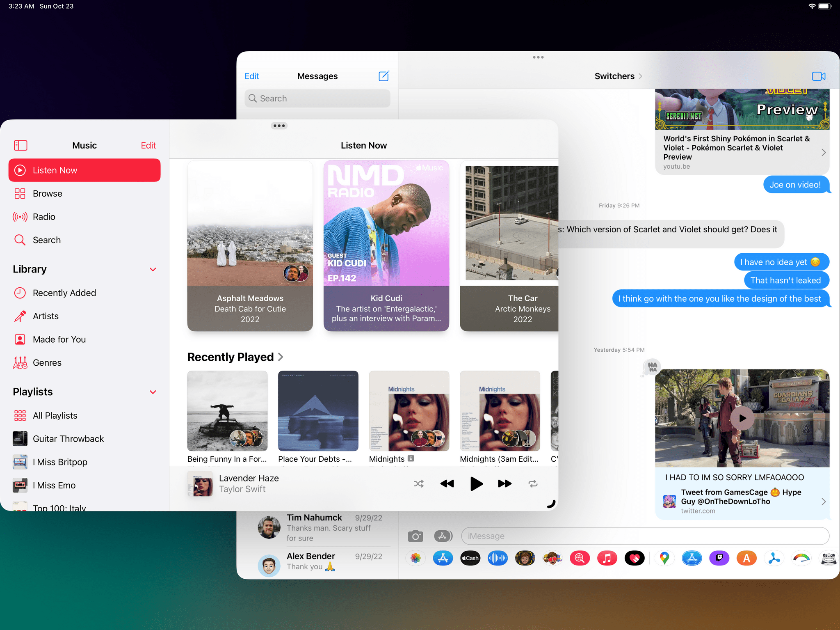This screenshot has height=630, width=840.
Task: Click the Messages search input field
Action: click(x=318, y=99)
